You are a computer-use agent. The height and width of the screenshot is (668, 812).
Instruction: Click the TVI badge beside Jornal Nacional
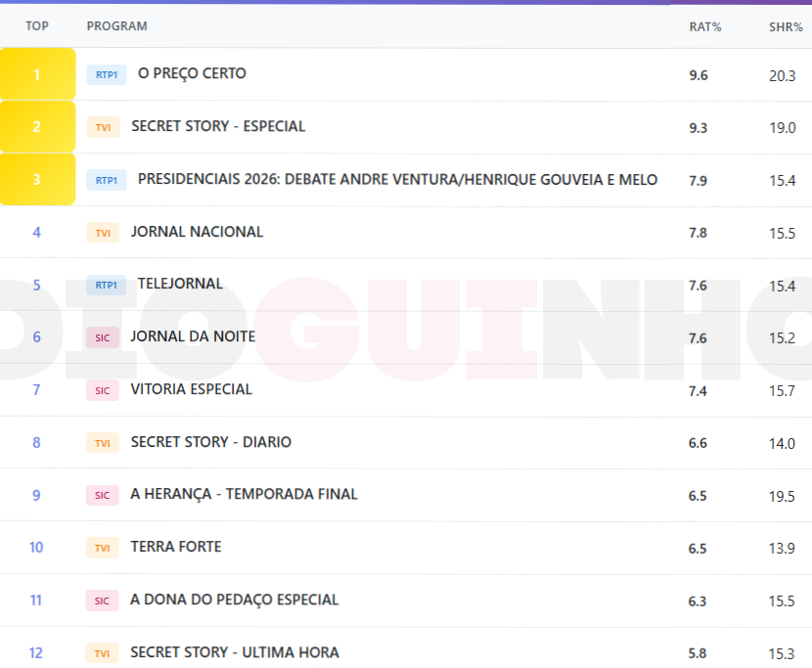click(x=103, y=233)
